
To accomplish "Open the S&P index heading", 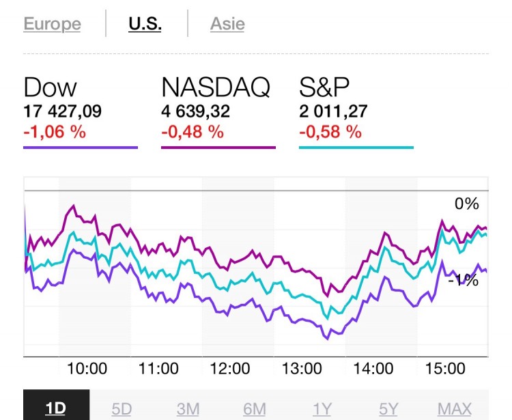I will pyautogui.click(x=324, y=87).
